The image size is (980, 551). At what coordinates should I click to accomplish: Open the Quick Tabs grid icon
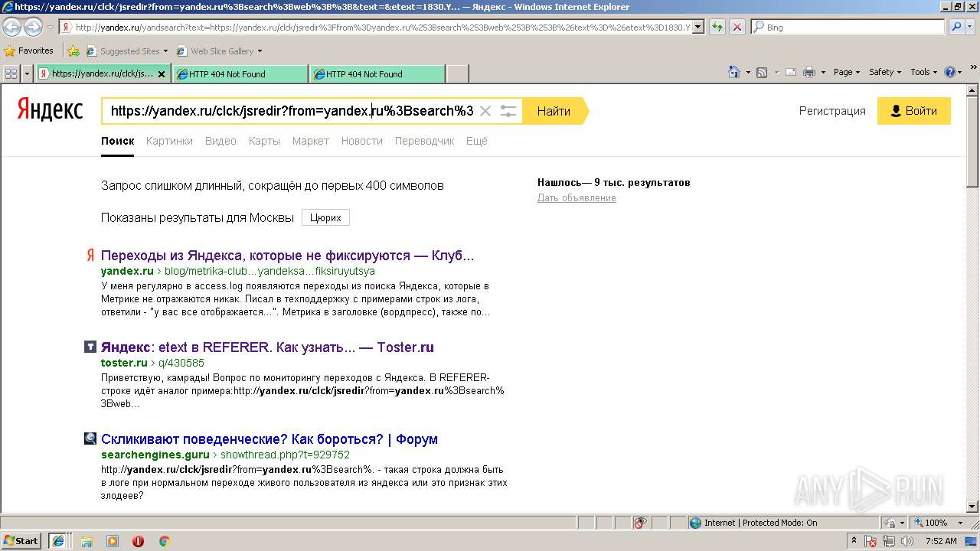click(11, 73)
